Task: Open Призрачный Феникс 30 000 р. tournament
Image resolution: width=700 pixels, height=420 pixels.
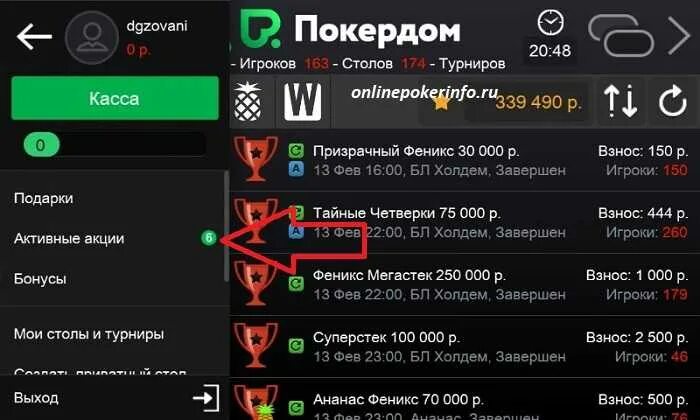Action: [x=460, y=161]
